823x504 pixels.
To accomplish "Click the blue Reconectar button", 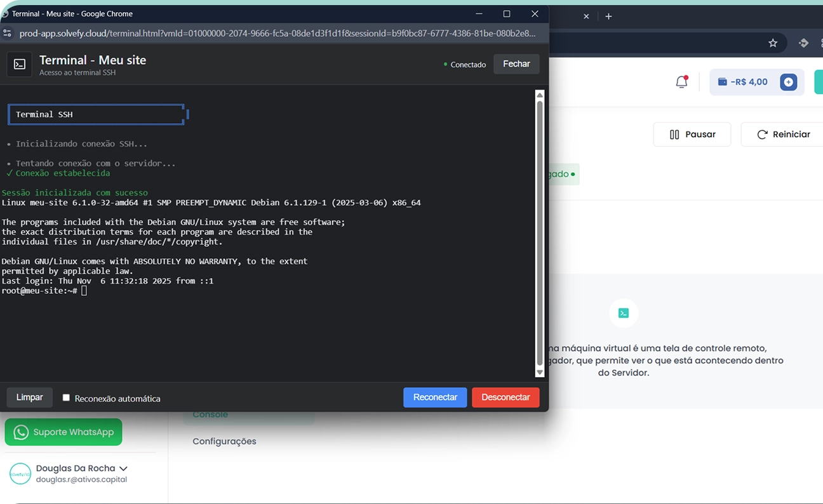I will coord(435,397).
